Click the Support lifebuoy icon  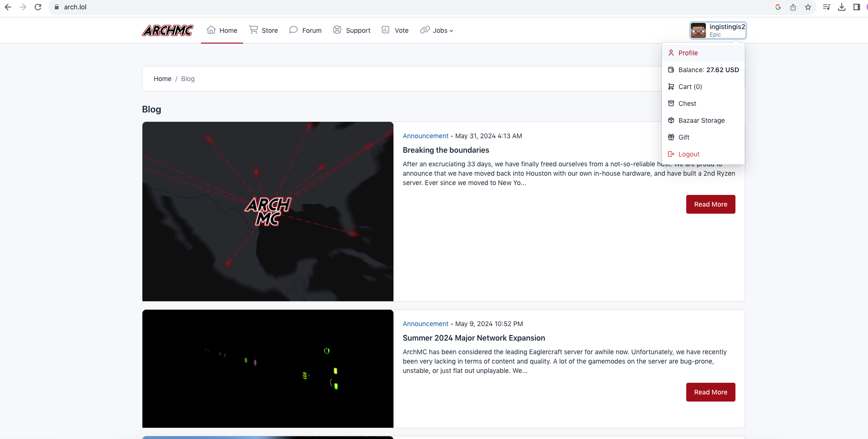[x=337, y=30]
